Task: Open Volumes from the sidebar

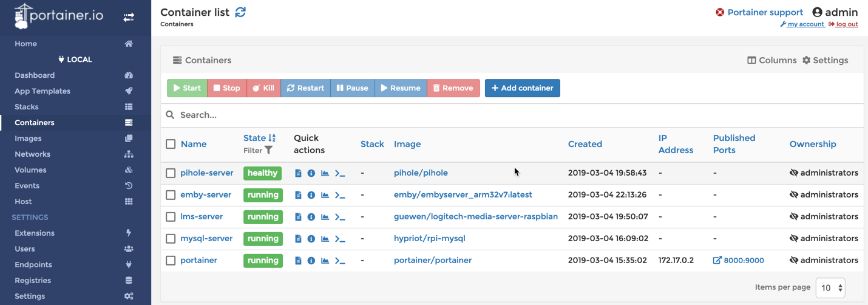Action: pyautogui.click(x=30, y=170)
